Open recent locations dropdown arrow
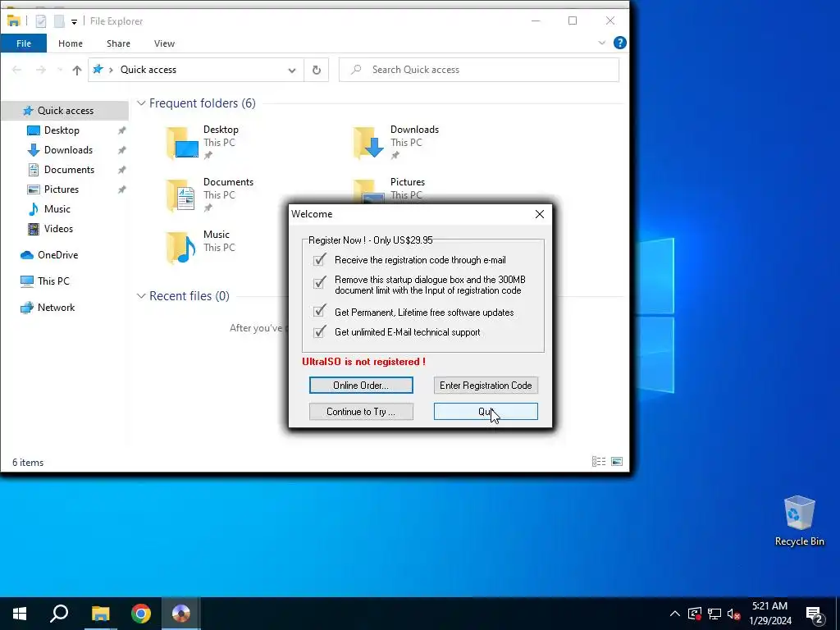 click(60, 71)
